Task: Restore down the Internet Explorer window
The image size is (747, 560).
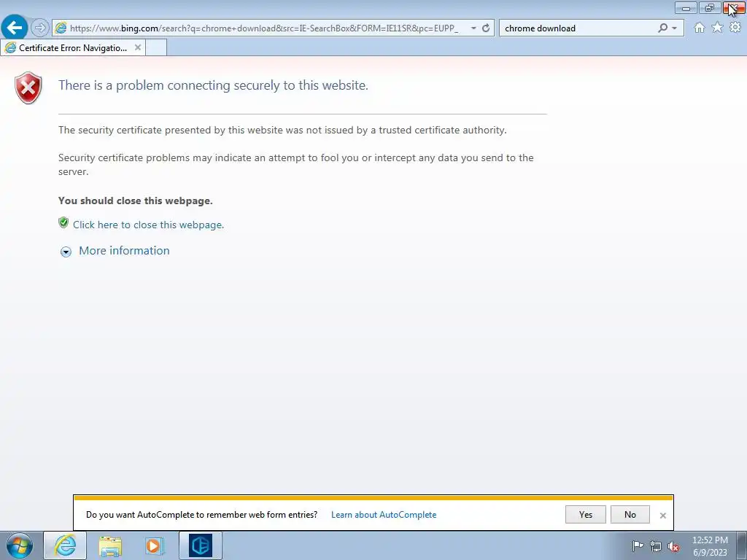Action: coord(710,7)
